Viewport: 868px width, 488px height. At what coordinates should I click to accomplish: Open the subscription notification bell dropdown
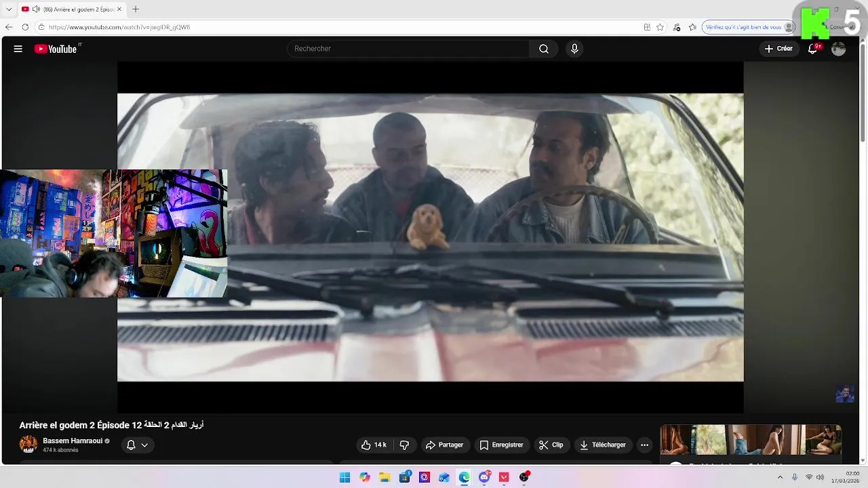(138, 445)
